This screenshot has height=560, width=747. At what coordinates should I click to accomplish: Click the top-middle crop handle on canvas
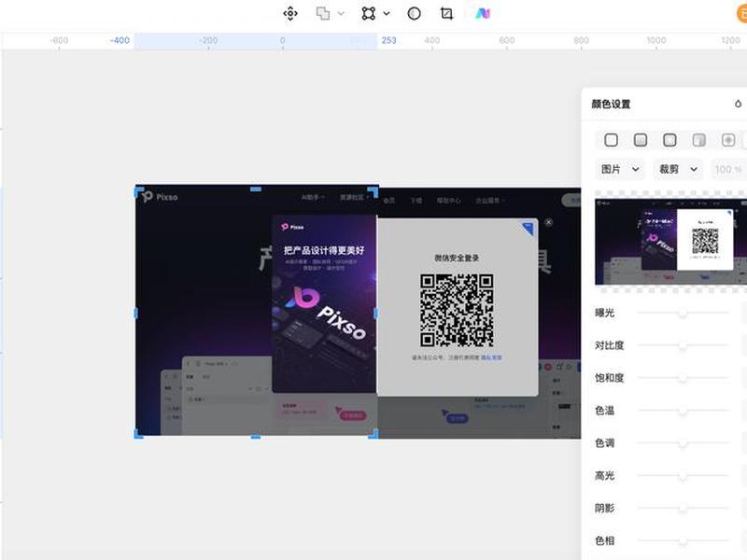[x=256, y=189]
